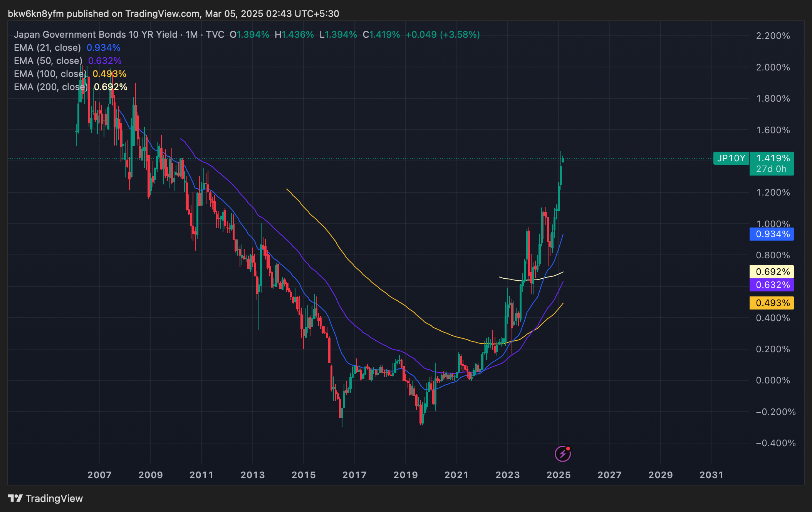Click the green JP10Y symbol tag
Screen dimensions: 812x512
pyautogui.click(x=731, y=158)
